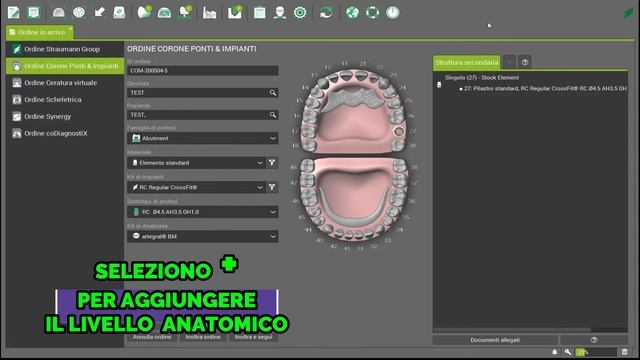Open the globe web toolbar icon
The width and height of the screenshot is (640, 360).
pyautogui.click(x=352, y=13)
